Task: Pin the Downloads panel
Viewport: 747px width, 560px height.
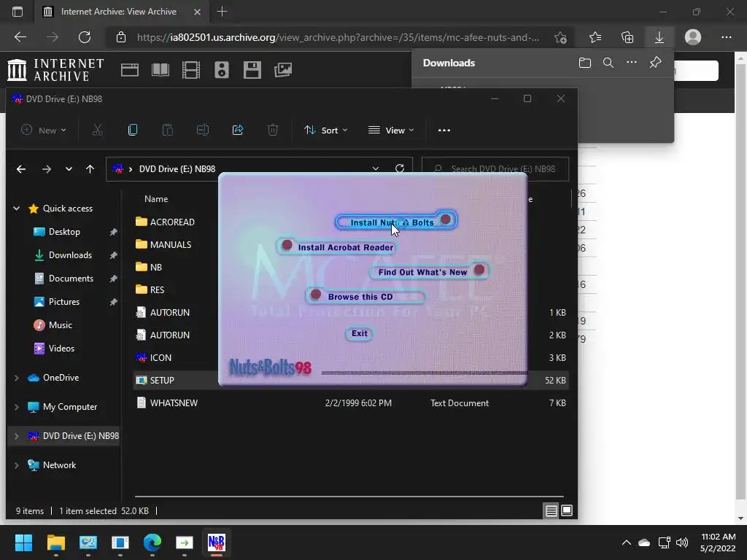Action: pos(656,63)
